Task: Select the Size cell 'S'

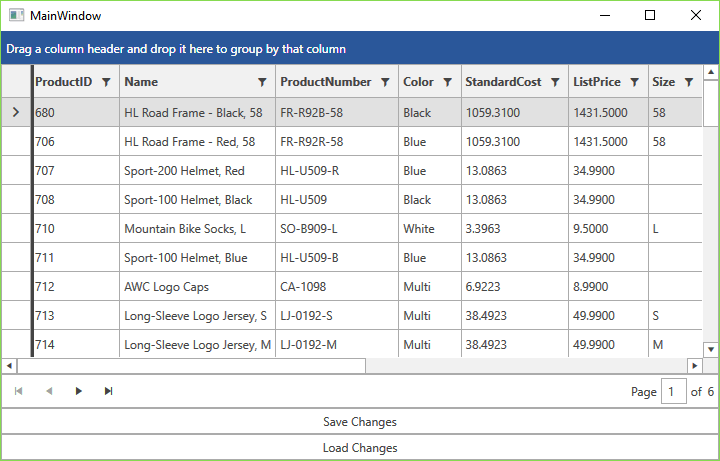Action: 675,315
